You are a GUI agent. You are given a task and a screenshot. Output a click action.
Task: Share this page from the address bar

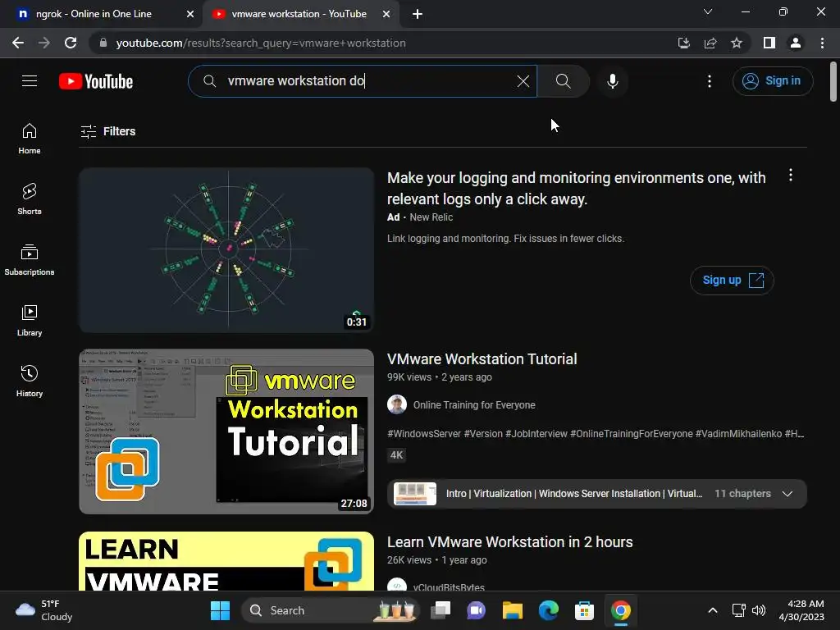[x=710, y=43]
